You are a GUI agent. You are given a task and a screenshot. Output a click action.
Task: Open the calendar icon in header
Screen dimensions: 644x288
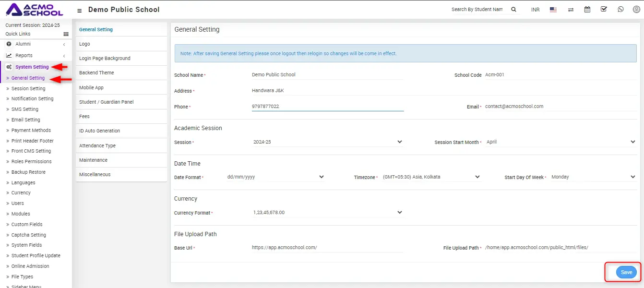coord(587,10)
